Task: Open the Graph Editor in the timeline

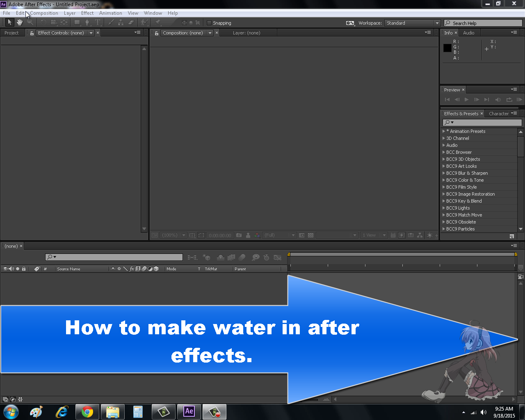Action: [x=278, y=257]
